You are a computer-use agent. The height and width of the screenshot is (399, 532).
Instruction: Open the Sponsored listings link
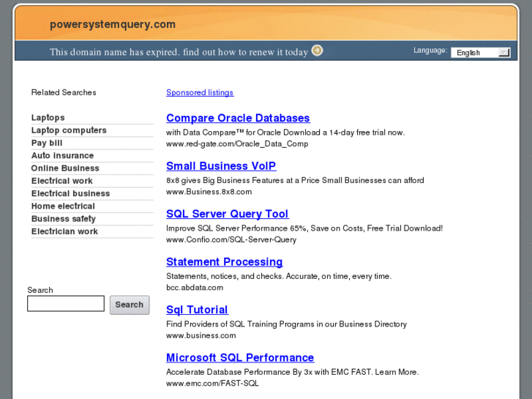pos(200,92)
